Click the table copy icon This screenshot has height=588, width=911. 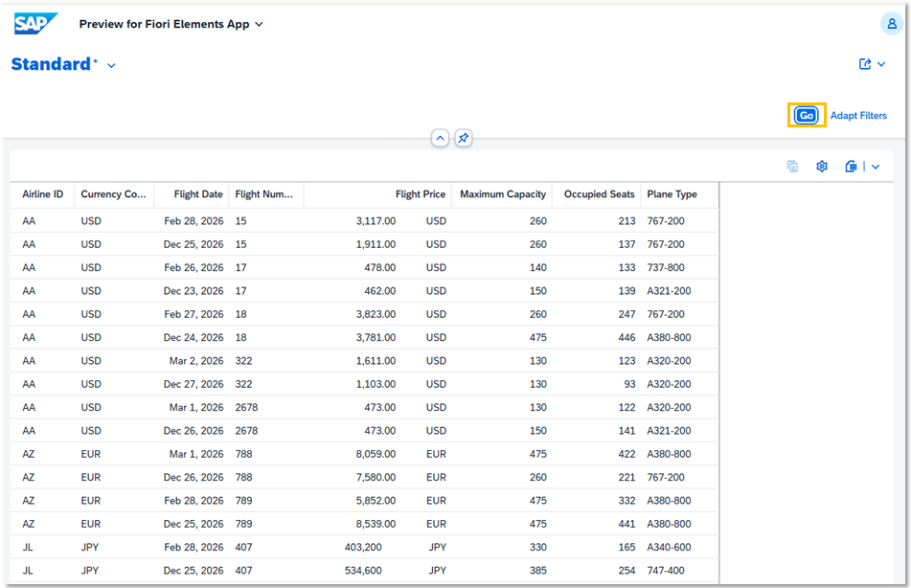pyautogui.click(x=792, y=167)
